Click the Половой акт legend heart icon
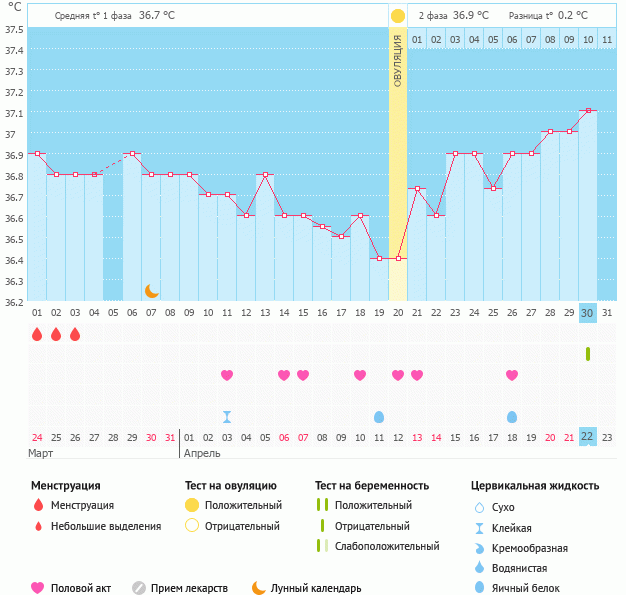 [x=39, y=588]
